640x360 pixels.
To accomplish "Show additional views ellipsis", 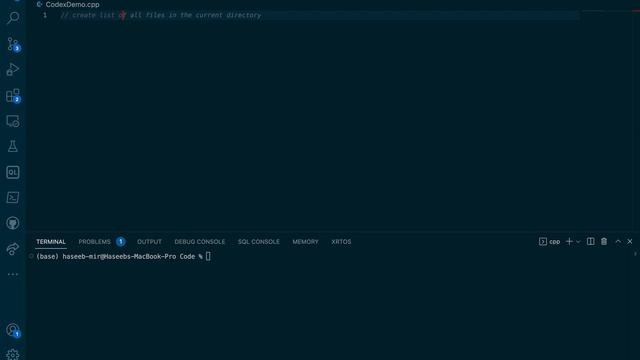I will click(13, 274).
